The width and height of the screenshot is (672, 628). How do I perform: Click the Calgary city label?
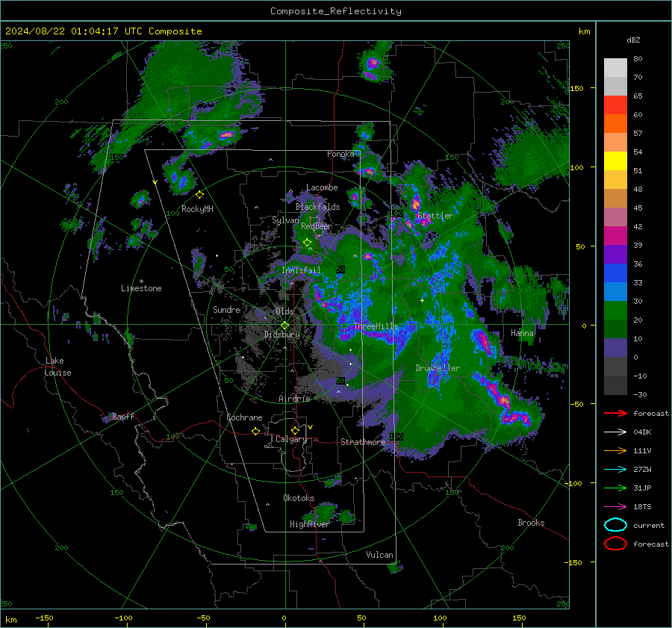pyautogui.click(x=291, y=439)
